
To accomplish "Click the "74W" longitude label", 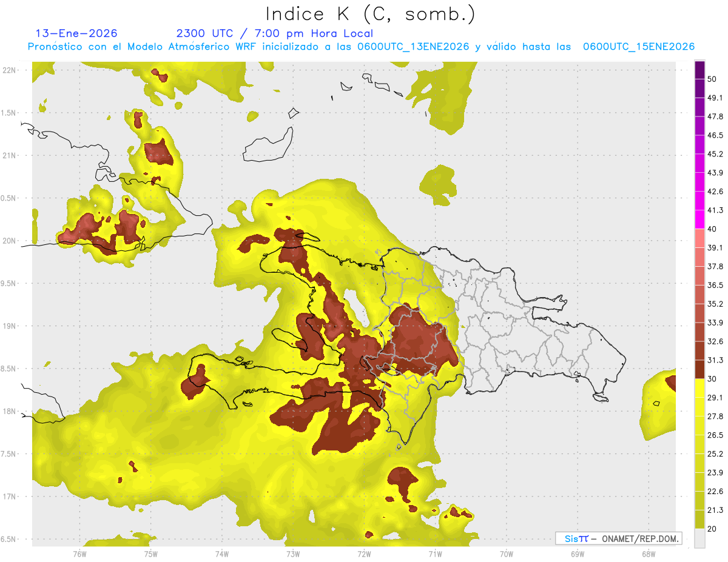I will tap(222, 554).
